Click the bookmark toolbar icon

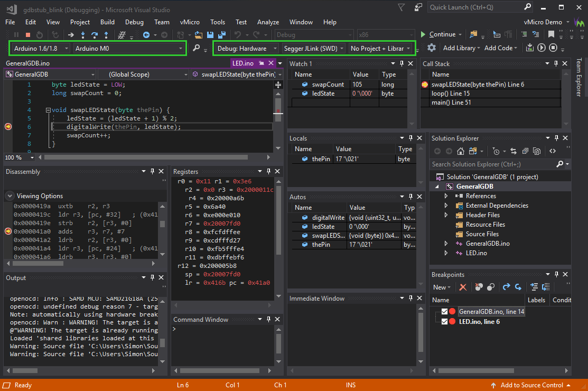point(551,34)
